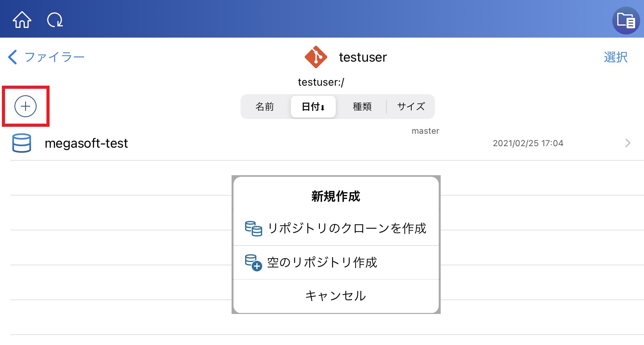Click the Home icon in the toolbar
This screenshot has width=644, height=345.
[x=22, y=20]
